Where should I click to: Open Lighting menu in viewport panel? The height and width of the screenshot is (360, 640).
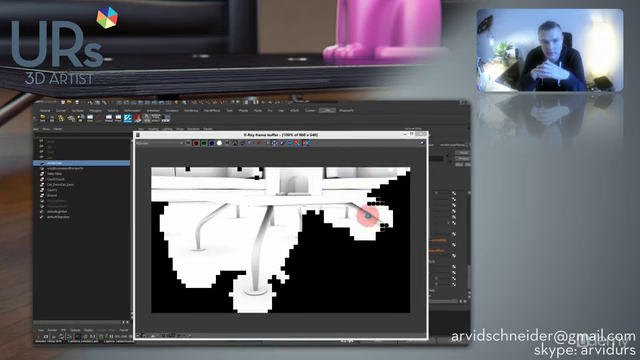[167, 129]
